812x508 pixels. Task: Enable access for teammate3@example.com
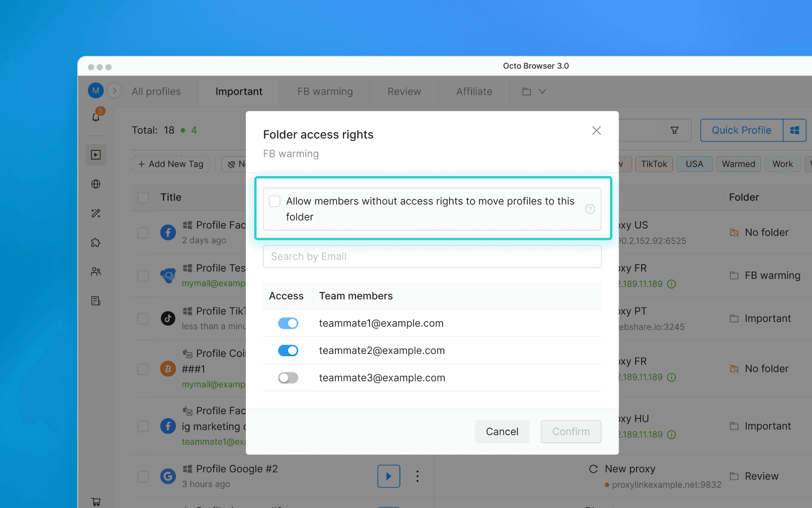pyautogui.click(x=288, y=378)
